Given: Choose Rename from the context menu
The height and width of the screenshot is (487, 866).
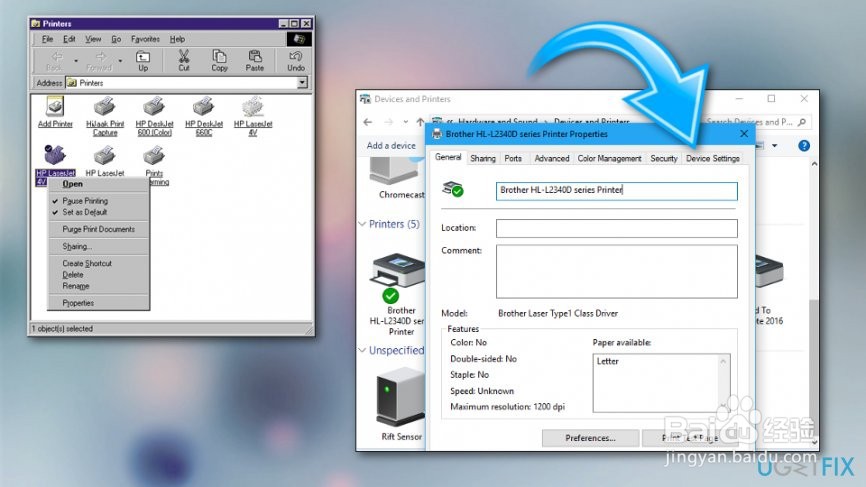Looking at the screenshot, I should pos(98,286).
